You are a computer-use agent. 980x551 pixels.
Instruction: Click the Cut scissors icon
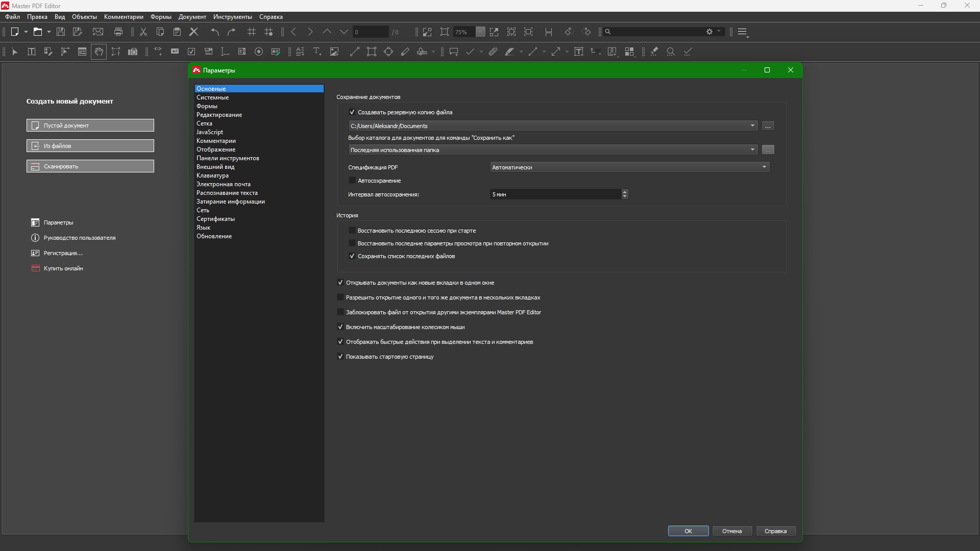[143, 32]
